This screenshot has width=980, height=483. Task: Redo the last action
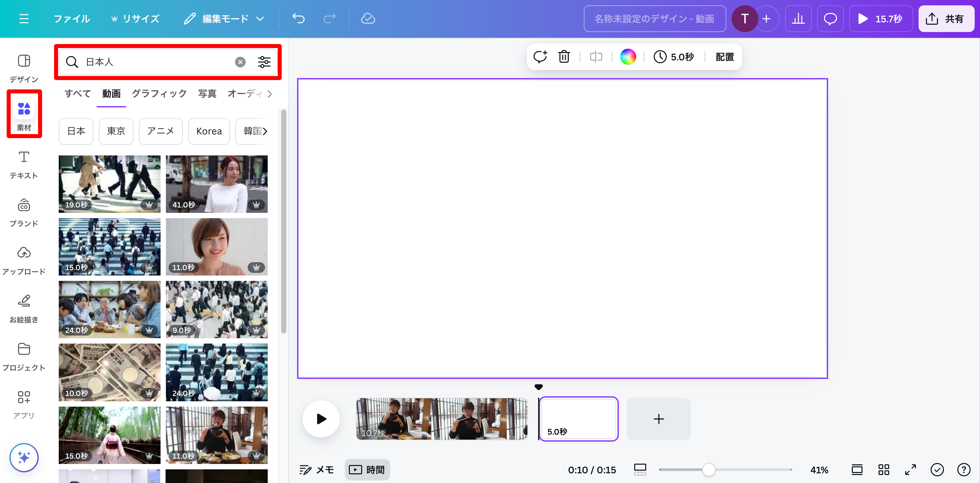click(x=329, y=19)
